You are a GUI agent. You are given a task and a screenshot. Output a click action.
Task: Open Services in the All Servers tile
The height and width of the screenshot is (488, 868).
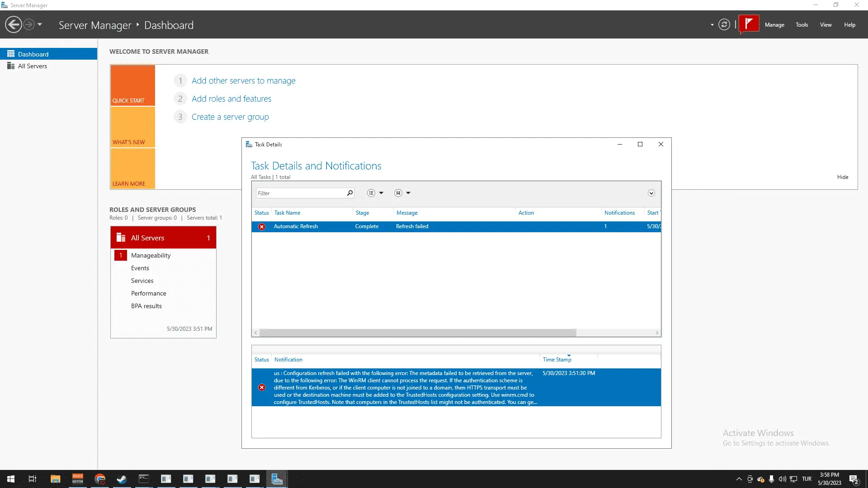pos(142,281)
